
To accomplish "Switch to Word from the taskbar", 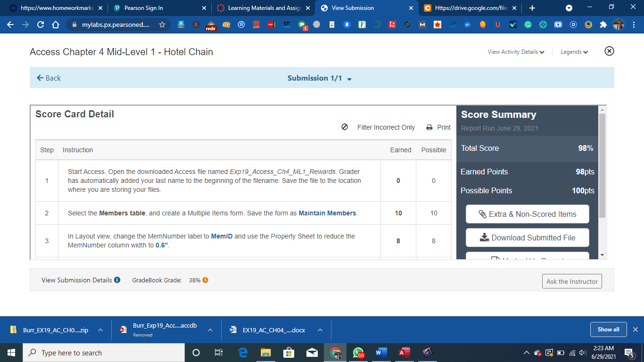I will [381, 353].
